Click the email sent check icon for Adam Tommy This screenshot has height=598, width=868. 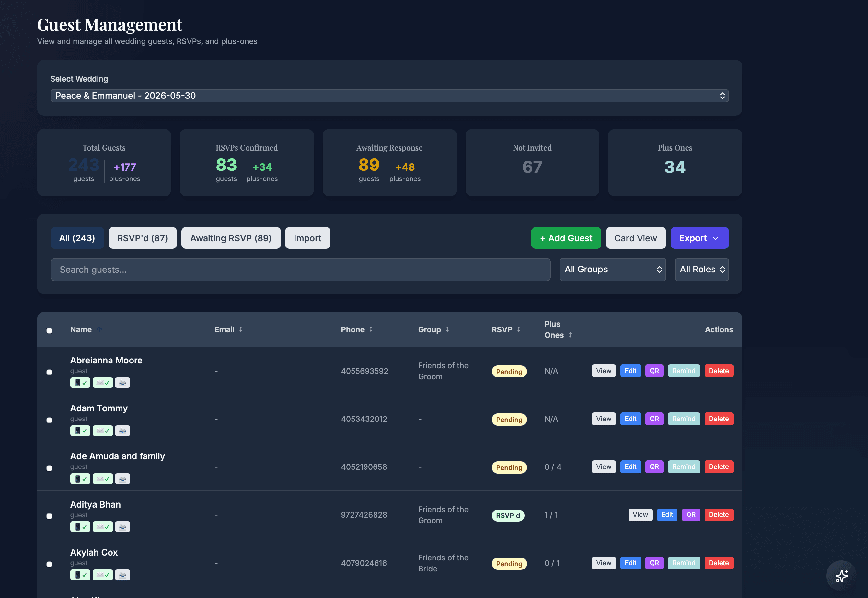103,431
